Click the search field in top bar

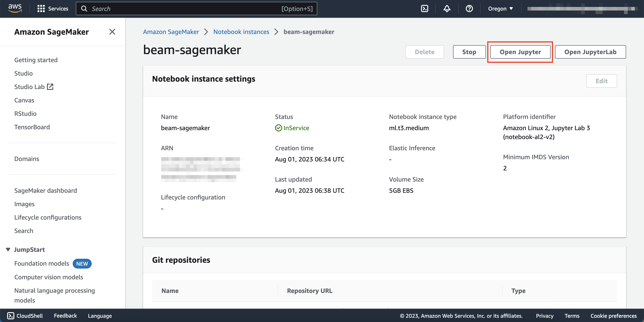pyautogui.click(x=197, y=9)
